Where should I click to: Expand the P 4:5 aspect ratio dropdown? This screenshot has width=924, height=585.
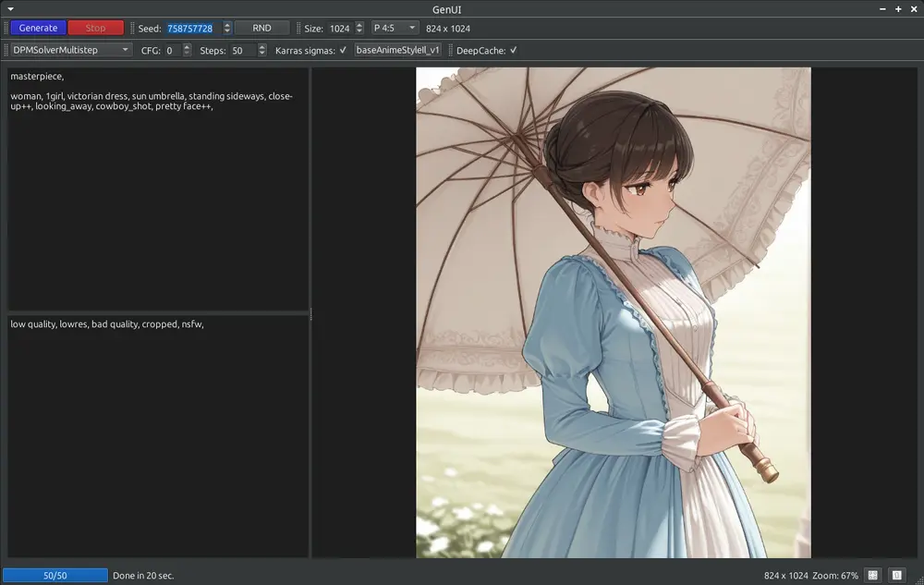point(395,28)
